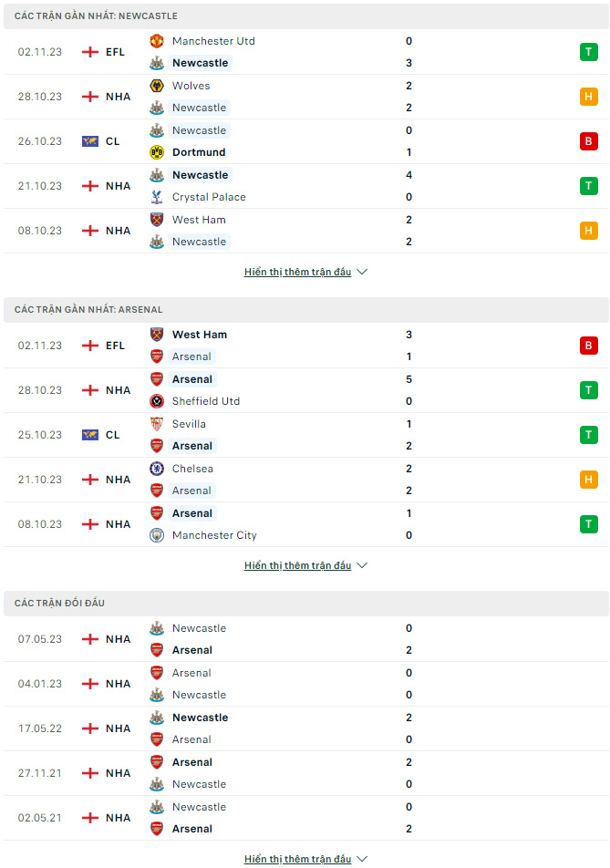
Task: Expand more head-to-head matches chevron
Action: (x=362, y=859)
